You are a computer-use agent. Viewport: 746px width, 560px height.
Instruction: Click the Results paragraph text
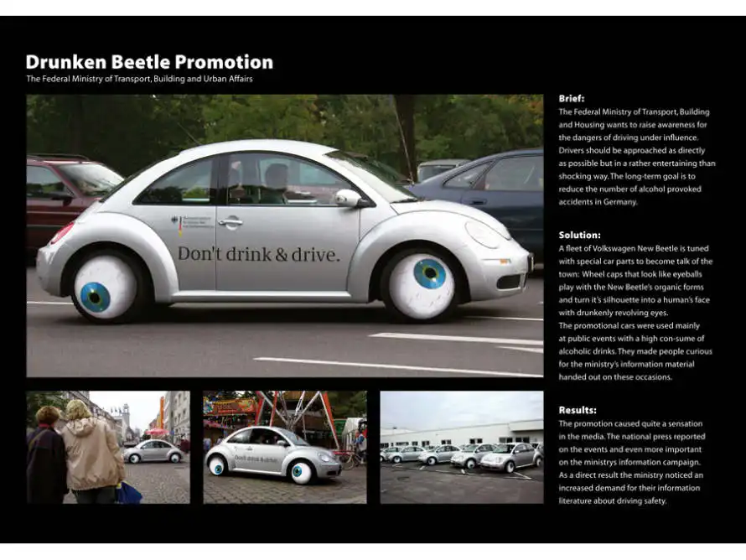coord(633,463)
